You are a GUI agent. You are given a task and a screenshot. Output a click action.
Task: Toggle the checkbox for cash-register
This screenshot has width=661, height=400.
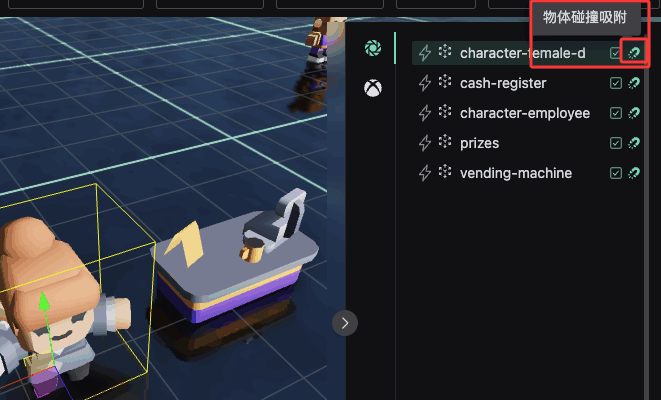pyautogui.click(x=616, y=83)
